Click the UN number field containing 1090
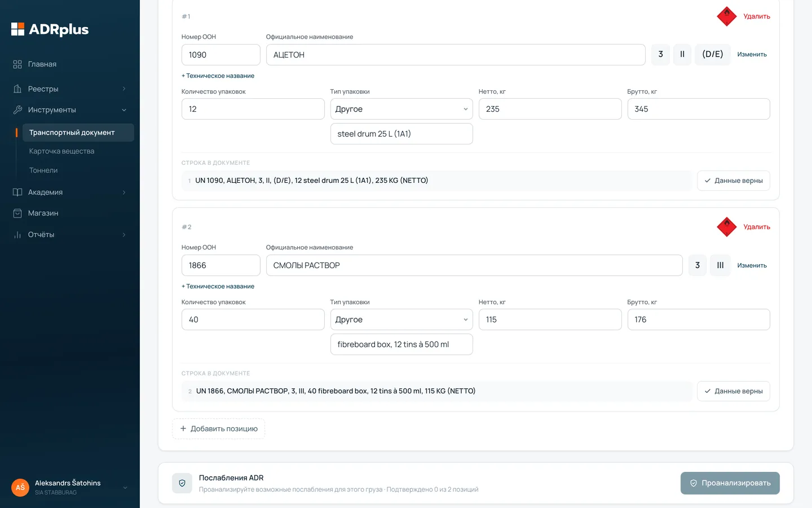Image resolution: width=812 pixels, height=508 pixels. (221, 55)
